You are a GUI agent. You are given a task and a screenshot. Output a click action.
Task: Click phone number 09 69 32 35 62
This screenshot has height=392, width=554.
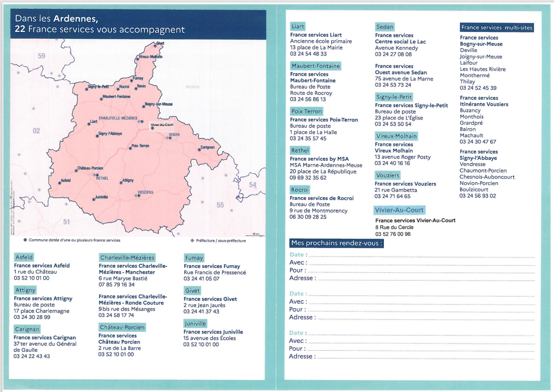coord(308,178)
